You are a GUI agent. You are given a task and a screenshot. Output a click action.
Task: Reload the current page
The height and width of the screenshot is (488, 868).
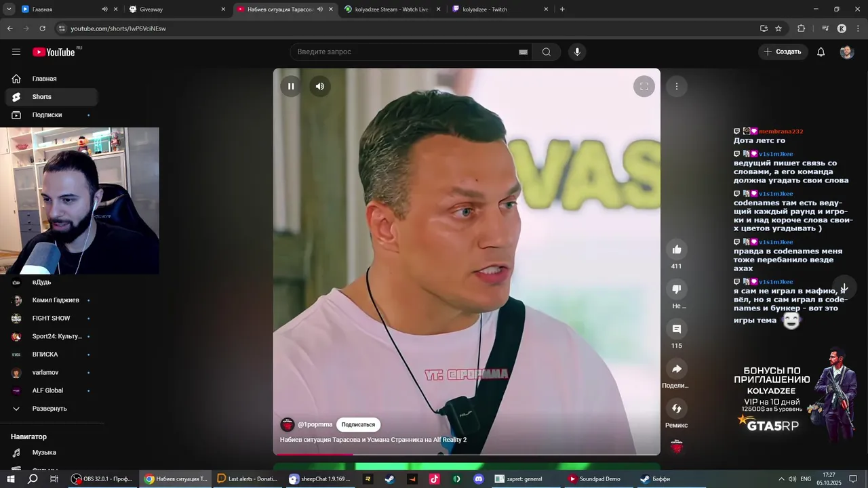[x=43, y=28]
